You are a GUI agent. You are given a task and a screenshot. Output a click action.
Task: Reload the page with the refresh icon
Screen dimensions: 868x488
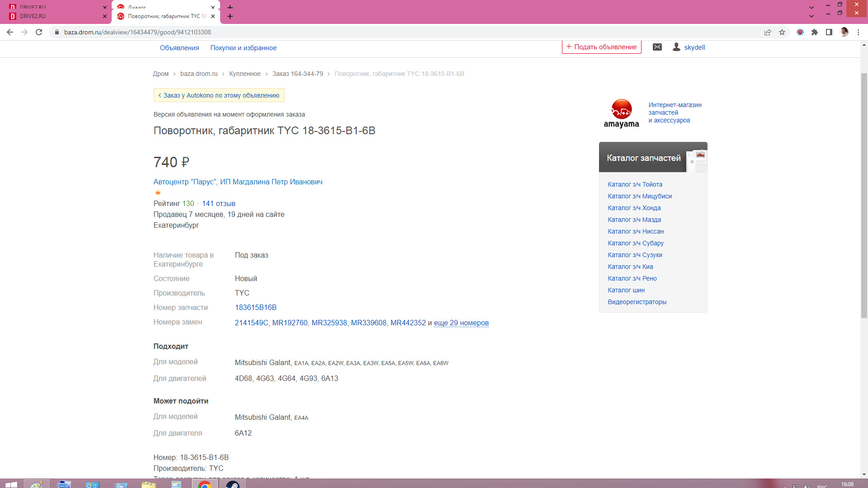[x=39, y=32]
